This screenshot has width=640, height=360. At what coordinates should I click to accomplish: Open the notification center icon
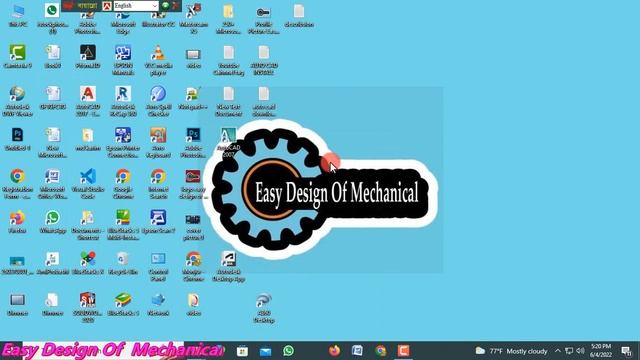pyautogui.click(x=627, y=351)
